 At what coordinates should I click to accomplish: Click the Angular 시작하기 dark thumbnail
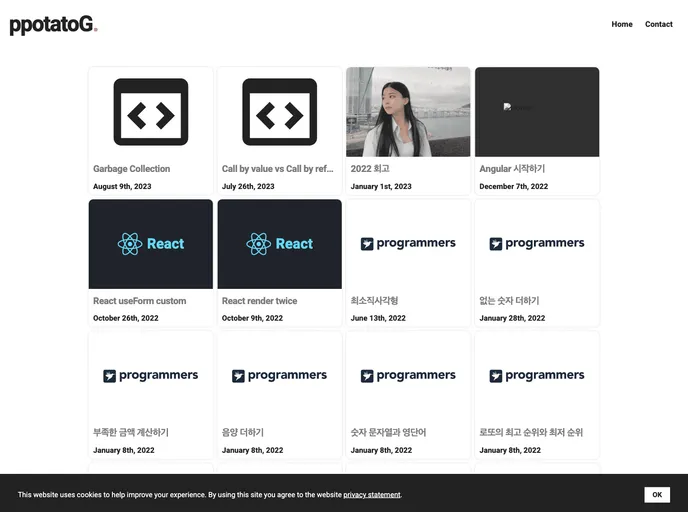(x=537, y=112)
